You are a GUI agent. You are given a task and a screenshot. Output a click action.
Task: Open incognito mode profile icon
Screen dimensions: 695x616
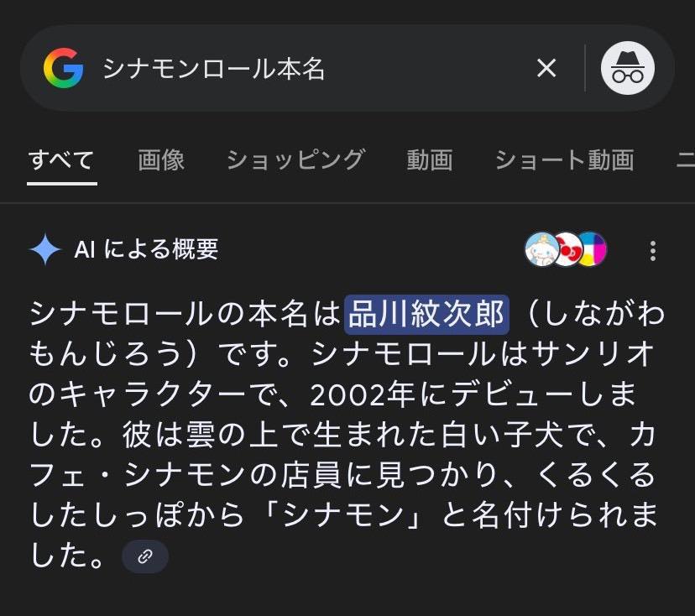[628, 68]
